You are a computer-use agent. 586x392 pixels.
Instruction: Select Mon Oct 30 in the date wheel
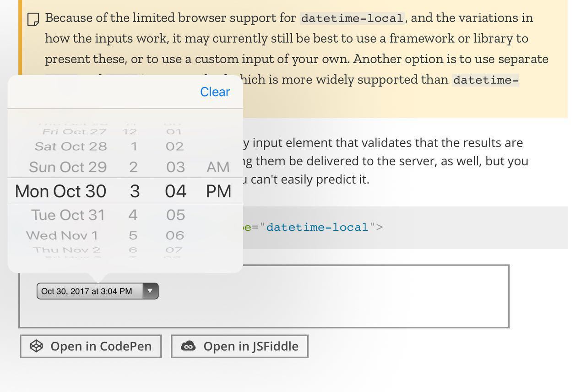[x=60, y=191]
